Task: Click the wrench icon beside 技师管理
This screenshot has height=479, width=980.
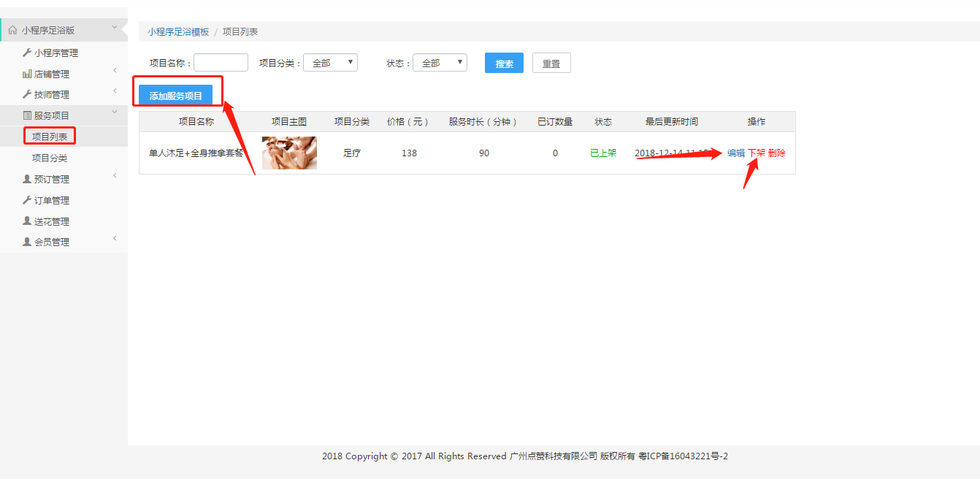Action: 27,94
